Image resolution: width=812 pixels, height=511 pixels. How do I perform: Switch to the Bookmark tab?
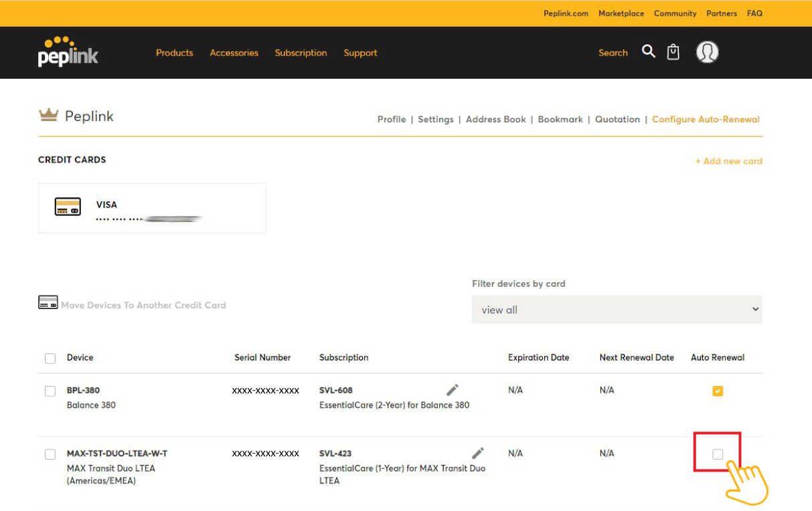[x=560, y=119]
